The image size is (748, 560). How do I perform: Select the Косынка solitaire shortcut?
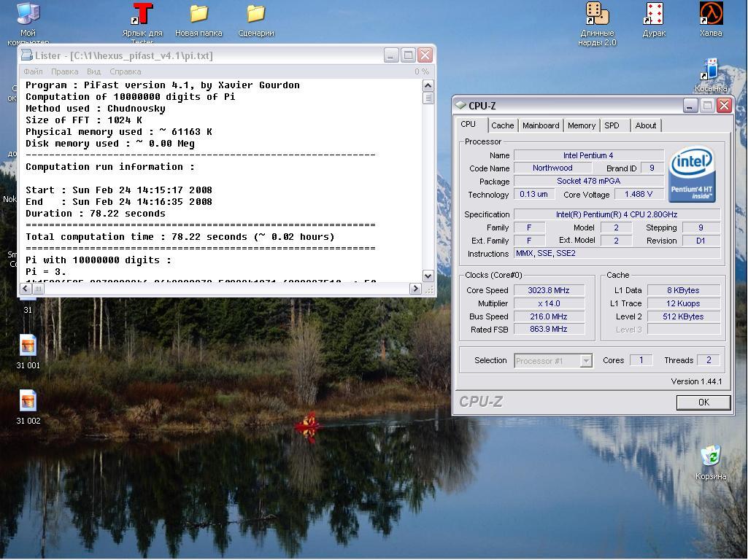click(x=711, y=75)
